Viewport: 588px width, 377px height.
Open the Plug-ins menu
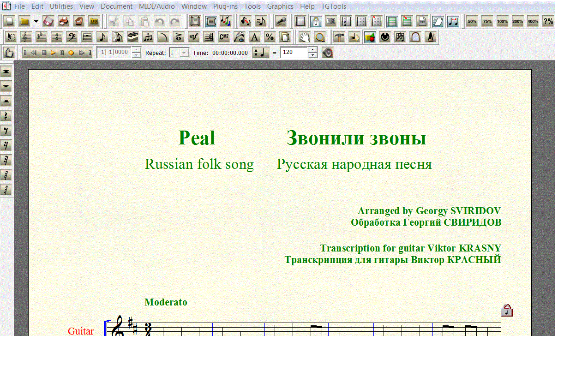tap(226, 6)
